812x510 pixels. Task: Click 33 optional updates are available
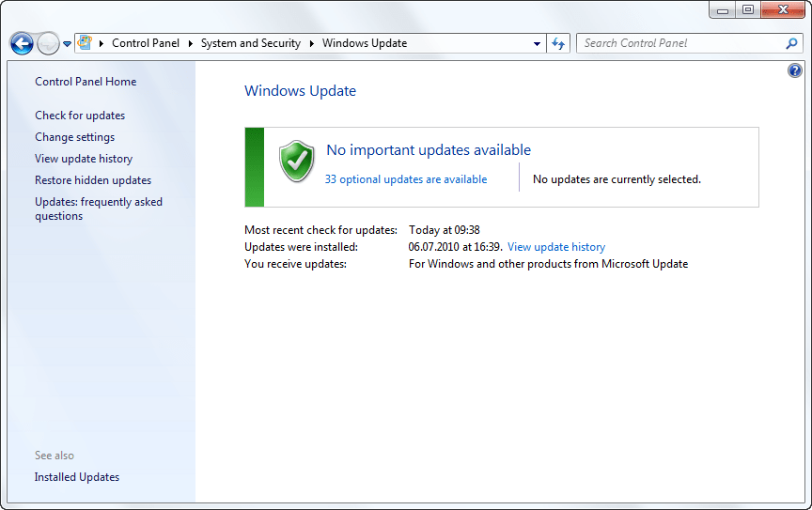[406, 179]
